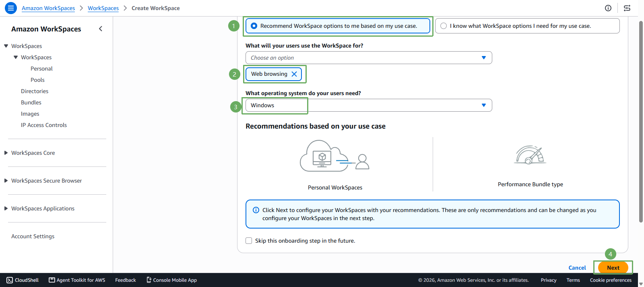Click Amazon WorkSpaces breadcrumb link
The image size is (644, 287).
pos(48,8)
